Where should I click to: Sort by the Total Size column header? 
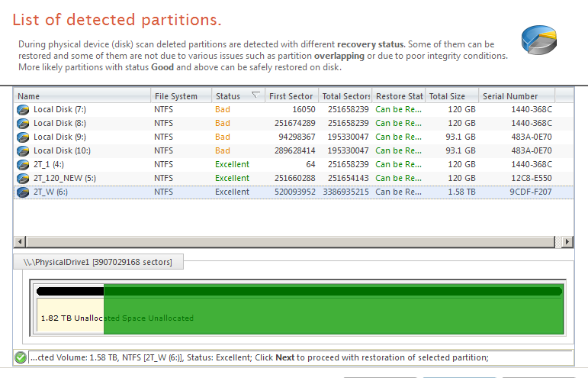452,96
